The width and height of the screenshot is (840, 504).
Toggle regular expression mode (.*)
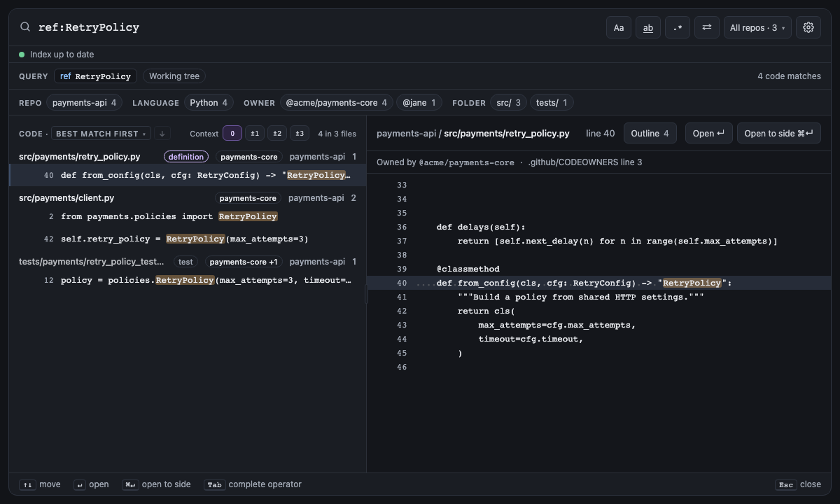678,27
